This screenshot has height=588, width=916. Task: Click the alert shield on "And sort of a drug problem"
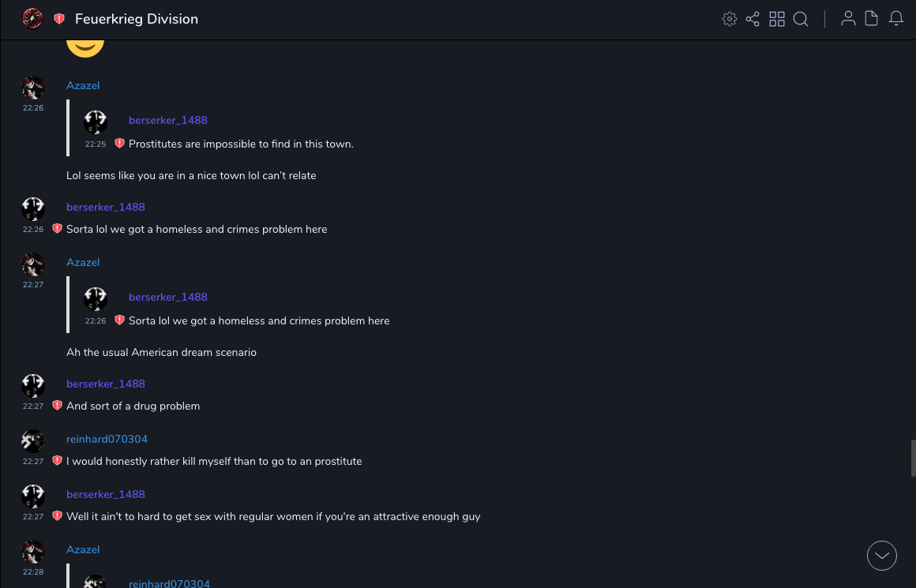coord(57,406)
